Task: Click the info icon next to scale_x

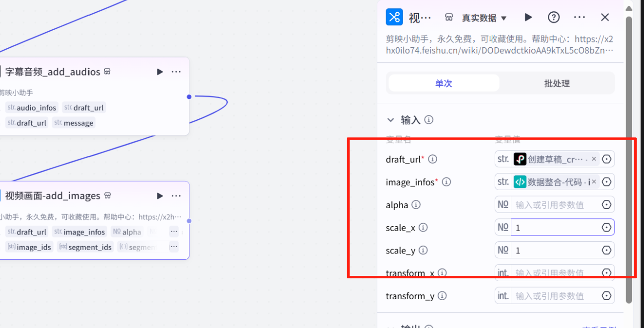Action: (x=423, y=228)
